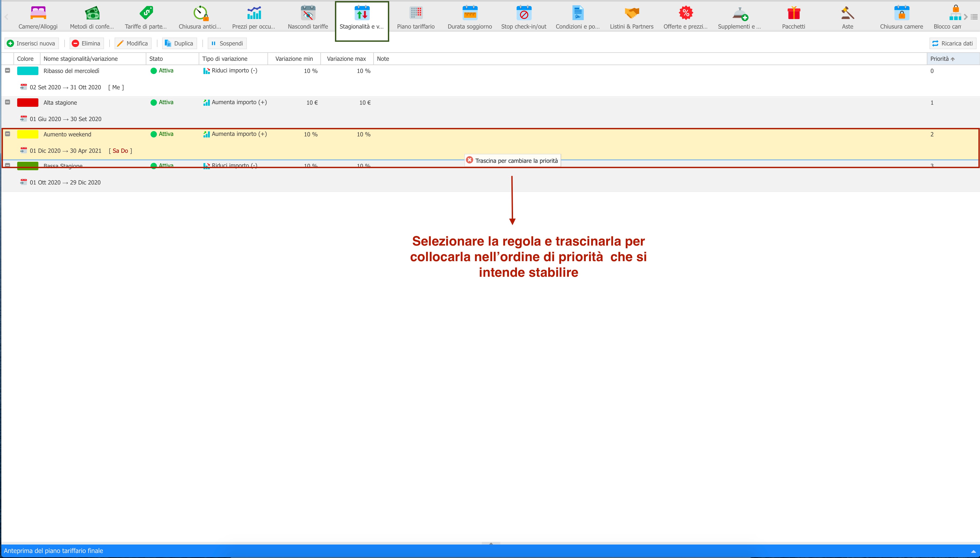Screen dimensions: 980x558
Task: Open the Camere/Alloggi bed icon
Action: point(38,13)
